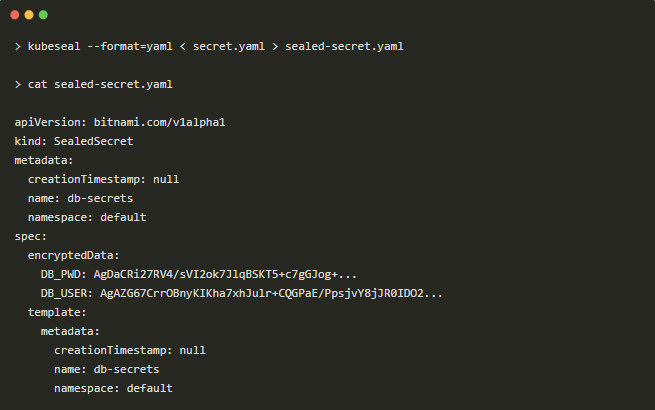Screen dimensions: 655x410
Task: Click the first creationTimestamp: null line
Action: (103, 179)
